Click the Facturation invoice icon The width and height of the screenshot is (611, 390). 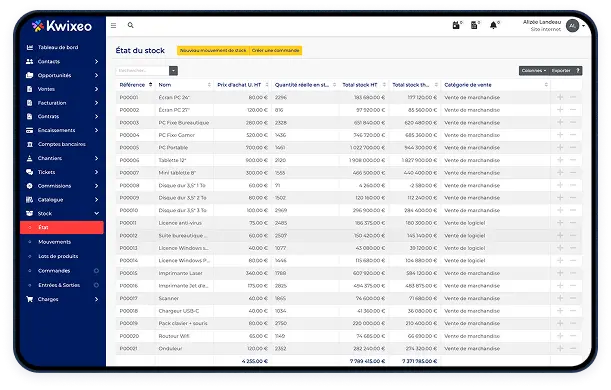click(x=30, y=103)
